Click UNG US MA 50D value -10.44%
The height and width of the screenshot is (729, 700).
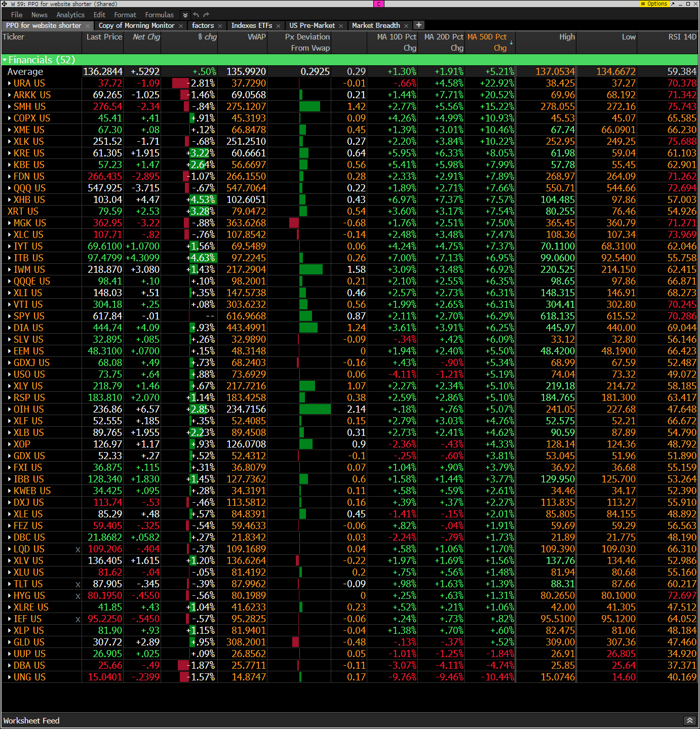496,677
